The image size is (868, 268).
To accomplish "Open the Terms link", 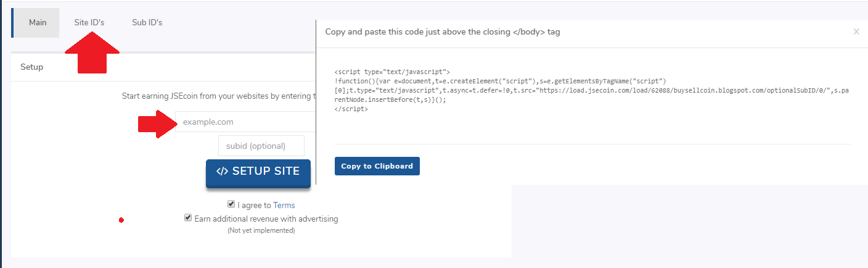I will 284,205.
